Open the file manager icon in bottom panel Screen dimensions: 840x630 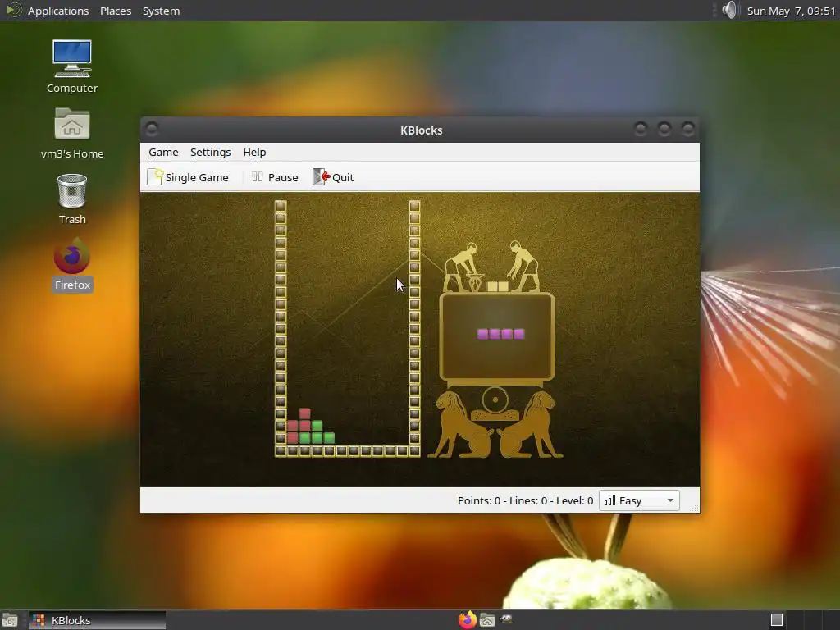coord(487,620)
